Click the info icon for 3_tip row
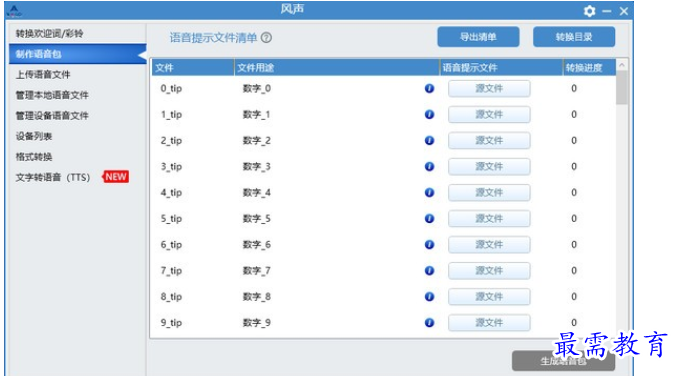This screenshot has width=676, height=376. click(429, 166)
